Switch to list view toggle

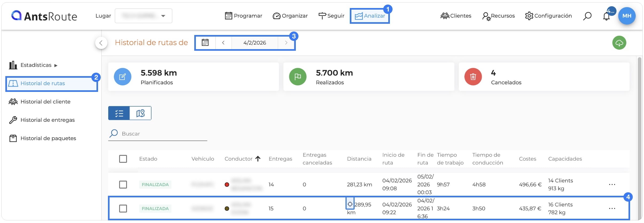[x=119, y=113]
